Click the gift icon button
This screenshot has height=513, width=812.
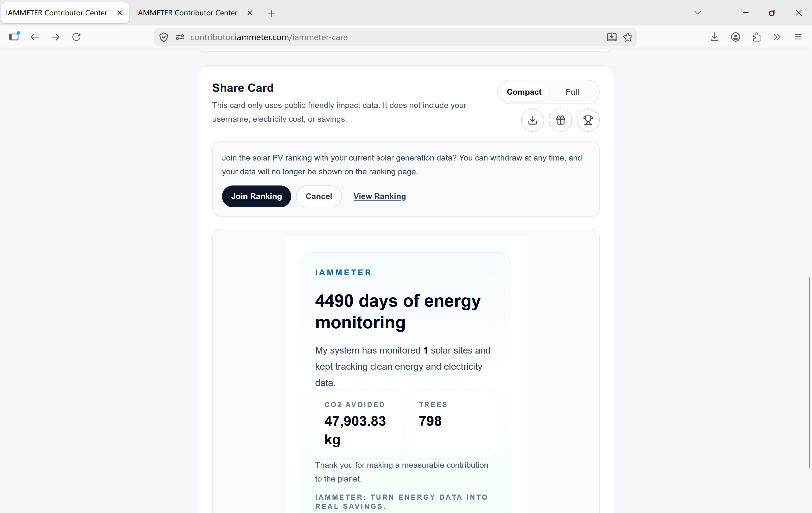(x=560, y=120)
